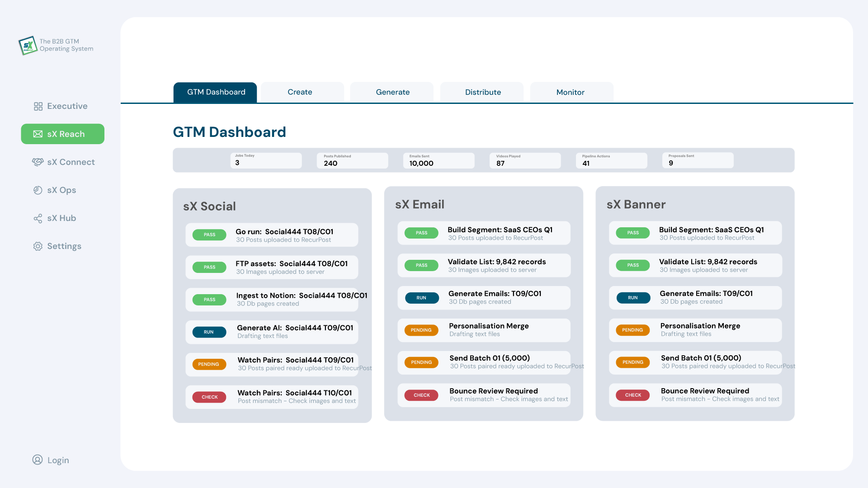Switch to the Create tab
868x488 pixels.
pos(300,92)
